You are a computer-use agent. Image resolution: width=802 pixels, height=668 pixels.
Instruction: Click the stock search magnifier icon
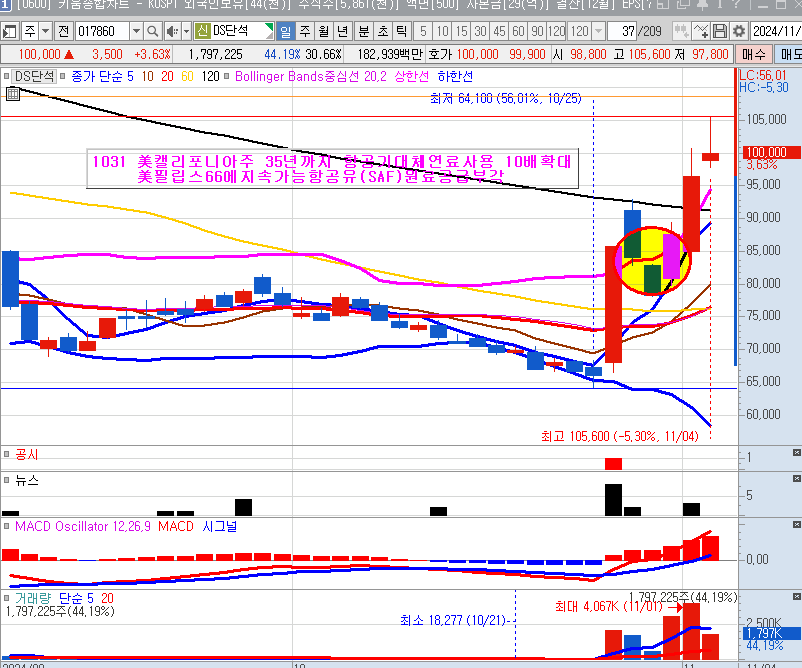point(154,32)
